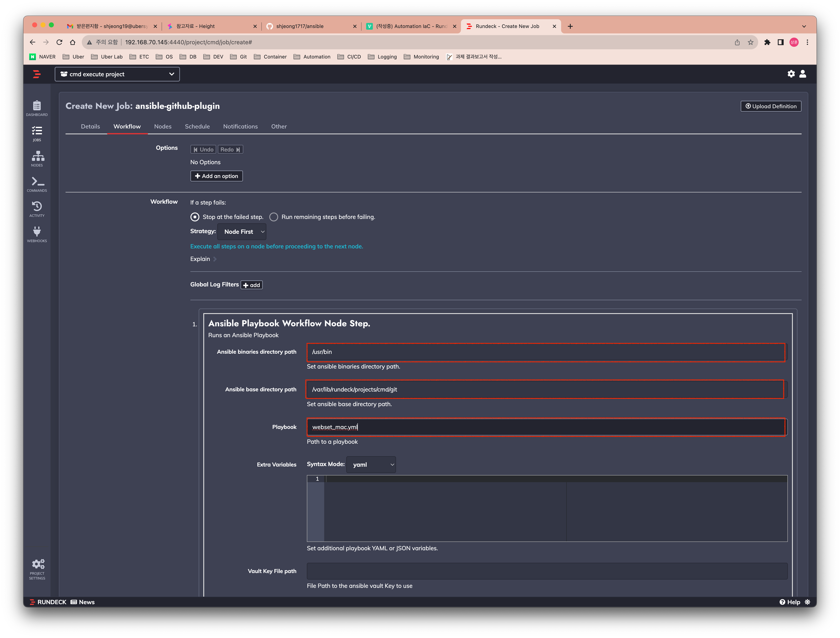Toggle the browser side panel icon

(x=780, y=42)
